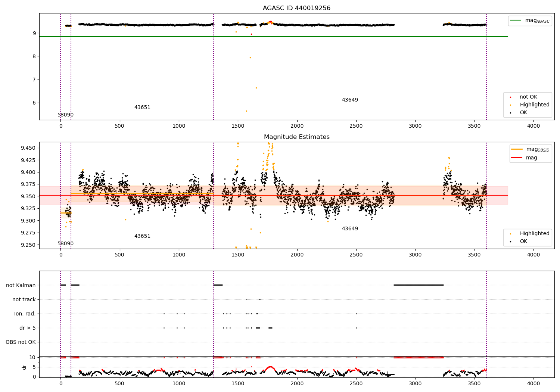Image resolution: width=560 pixels, height=392 pixels.
Task: Click the 43651 label in the top plot
Action: pyautogui.click(x=142, y=108)
